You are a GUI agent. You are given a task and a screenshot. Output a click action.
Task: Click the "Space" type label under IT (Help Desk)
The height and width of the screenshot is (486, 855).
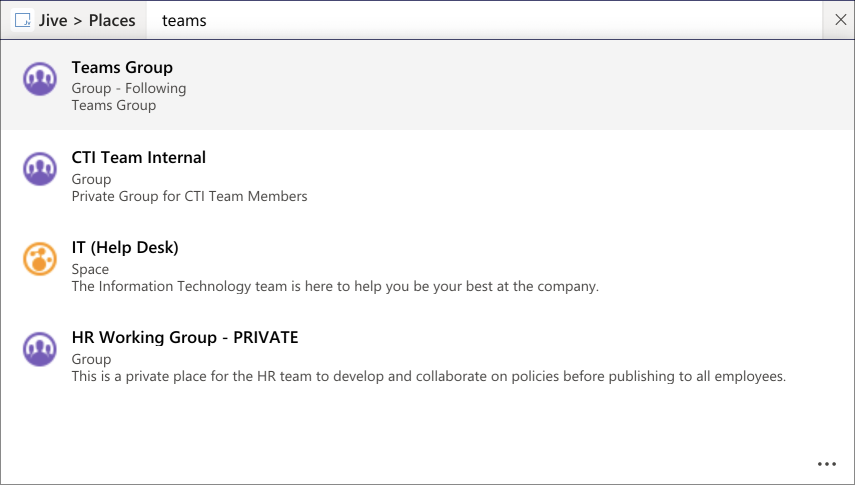(x=90, y=269)
